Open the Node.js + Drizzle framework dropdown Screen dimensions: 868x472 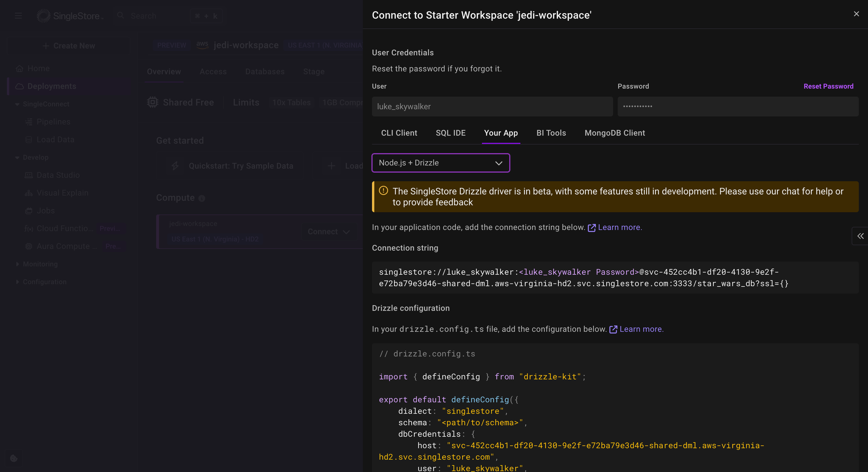440,163
